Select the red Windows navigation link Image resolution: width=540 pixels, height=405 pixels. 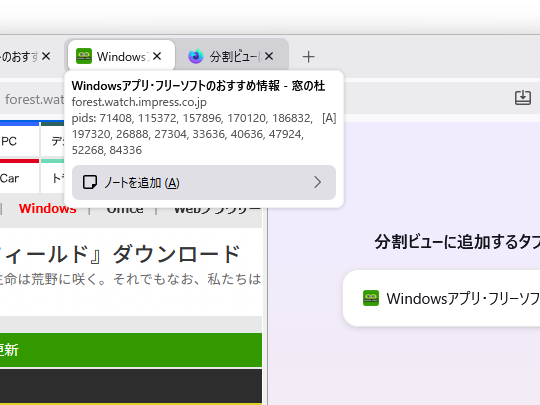[x=48, y=209]
